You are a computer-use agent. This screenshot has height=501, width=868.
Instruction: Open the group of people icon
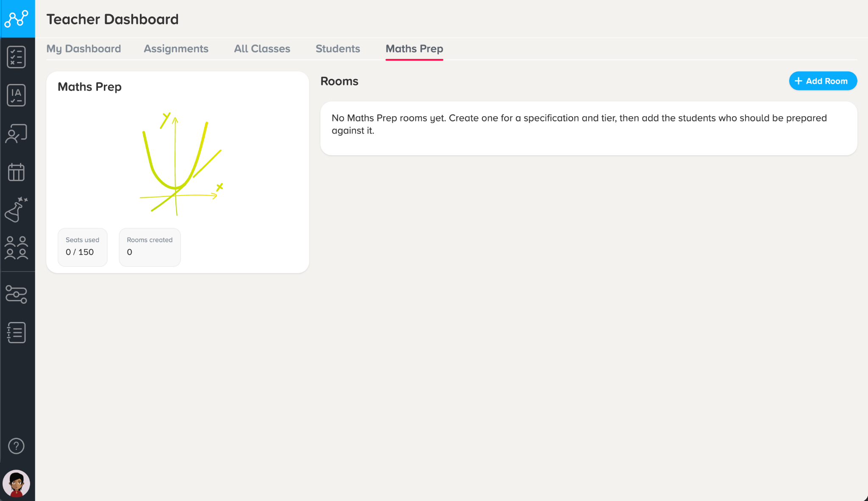[17, 248]
